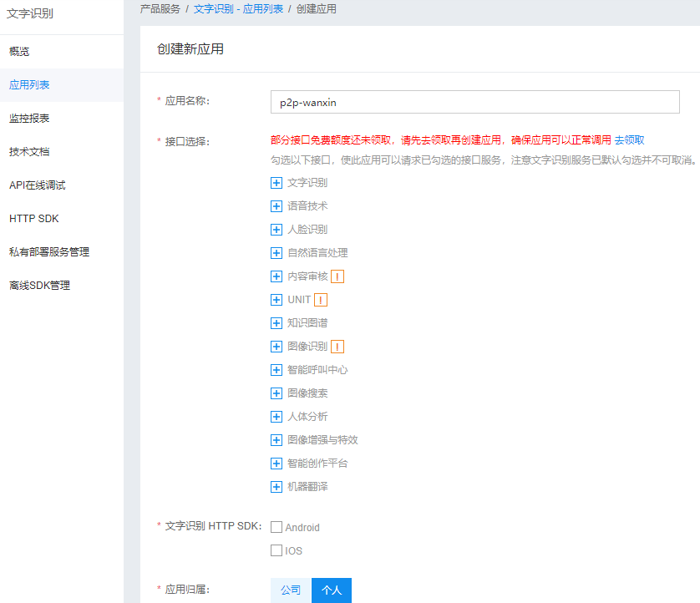700x603 pixels.
Task: Select 个人 as application ownership
Action: click(x=332, y=590)
